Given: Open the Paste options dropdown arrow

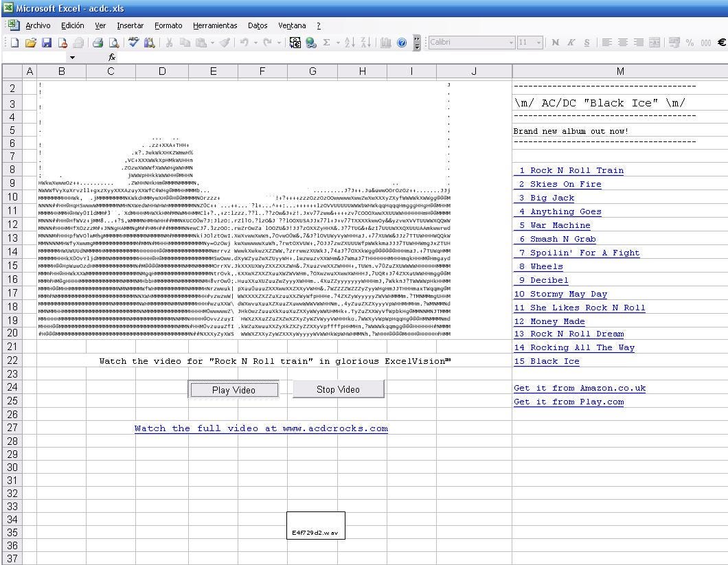Looking at the screenshot, I should (212, 43).
